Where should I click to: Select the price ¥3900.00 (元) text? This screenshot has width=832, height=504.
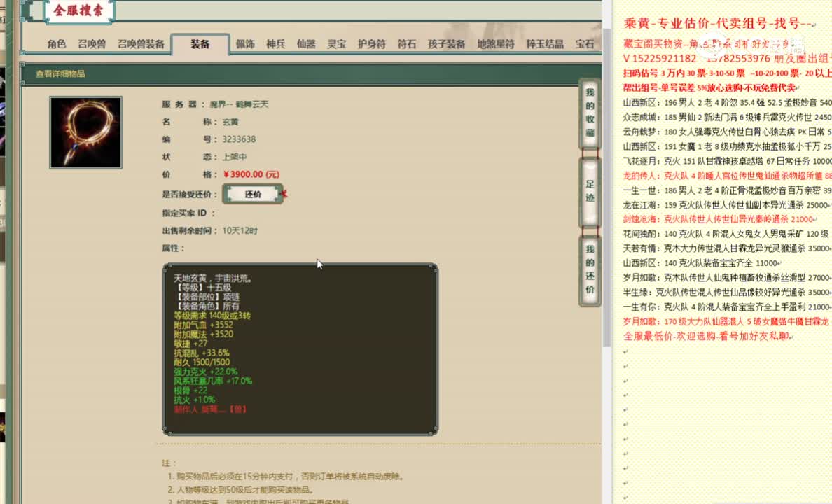pyautogui.click(x=251, y=174)
